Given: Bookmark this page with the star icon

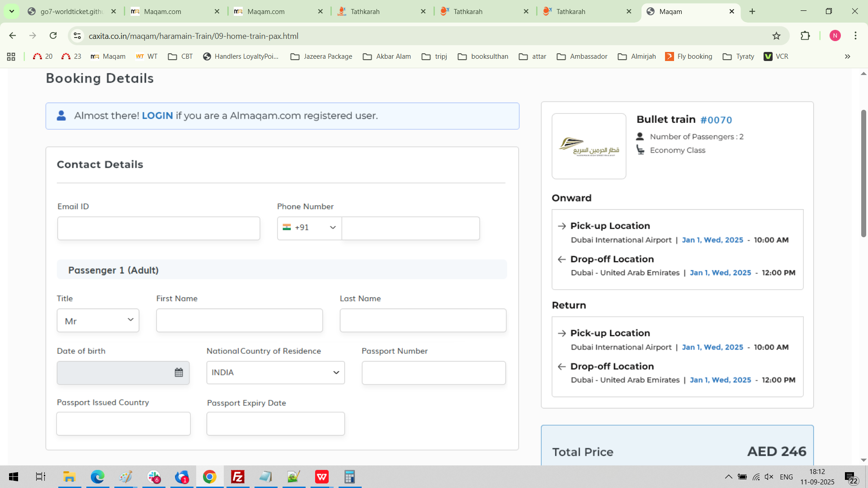Looking at the screenshot, I should 776,36.
